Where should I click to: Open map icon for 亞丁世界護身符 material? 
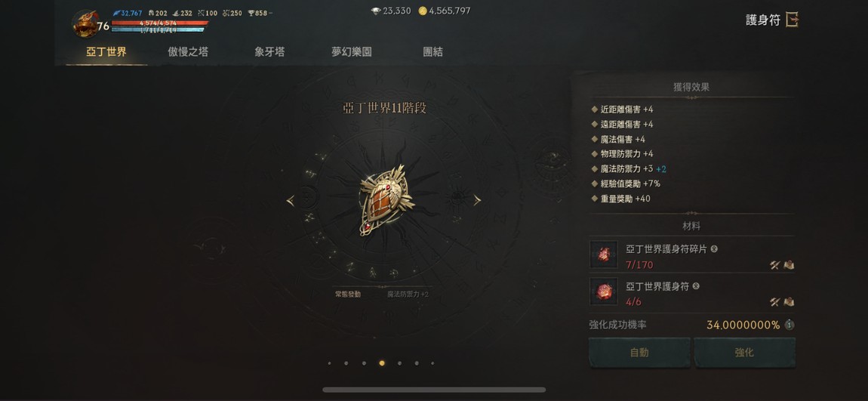tap(789, 302)
